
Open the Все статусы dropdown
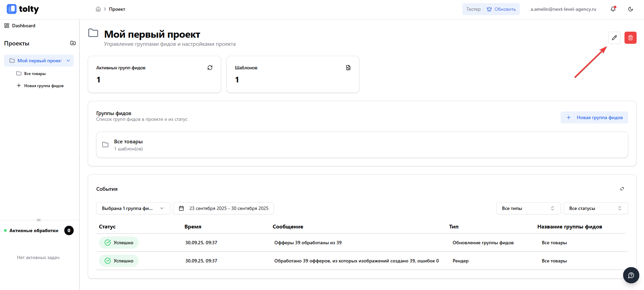tap(596, 208)
